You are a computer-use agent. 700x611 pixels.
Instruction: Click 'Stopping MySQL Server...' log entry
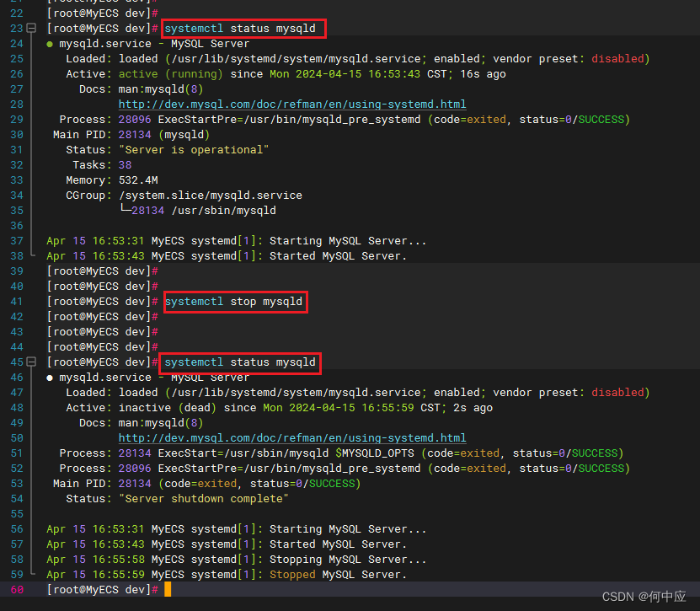(348, 560)
